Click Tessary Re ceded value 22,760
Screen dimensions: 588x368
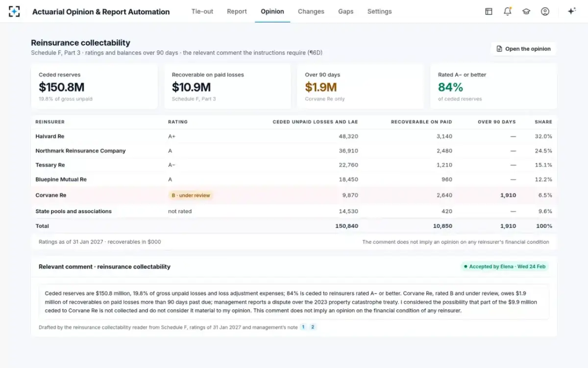click(348, 165)
